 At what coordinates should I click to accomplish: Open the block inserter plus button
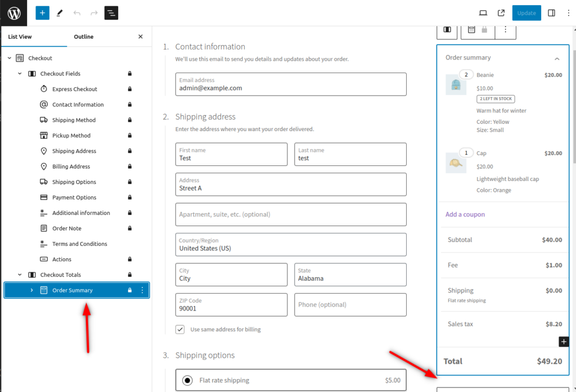pyautogui.click(x=43, y=13)
